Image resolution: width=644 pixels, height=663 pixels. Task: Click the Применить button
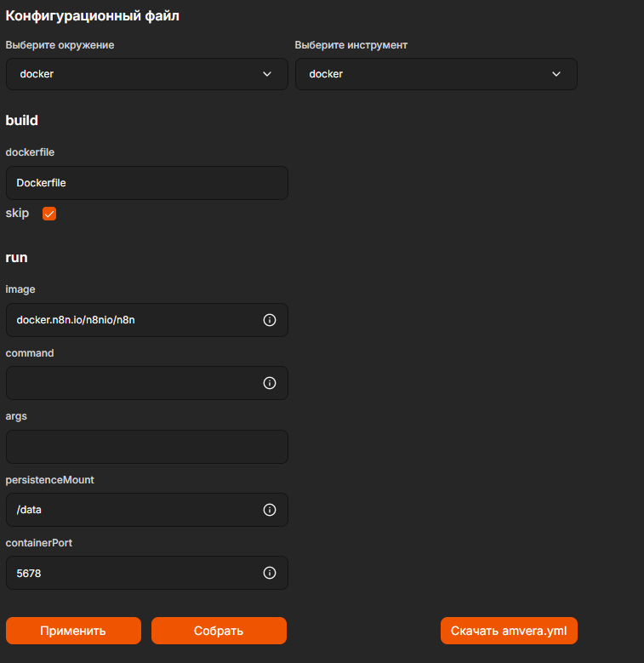coord(73,631)
